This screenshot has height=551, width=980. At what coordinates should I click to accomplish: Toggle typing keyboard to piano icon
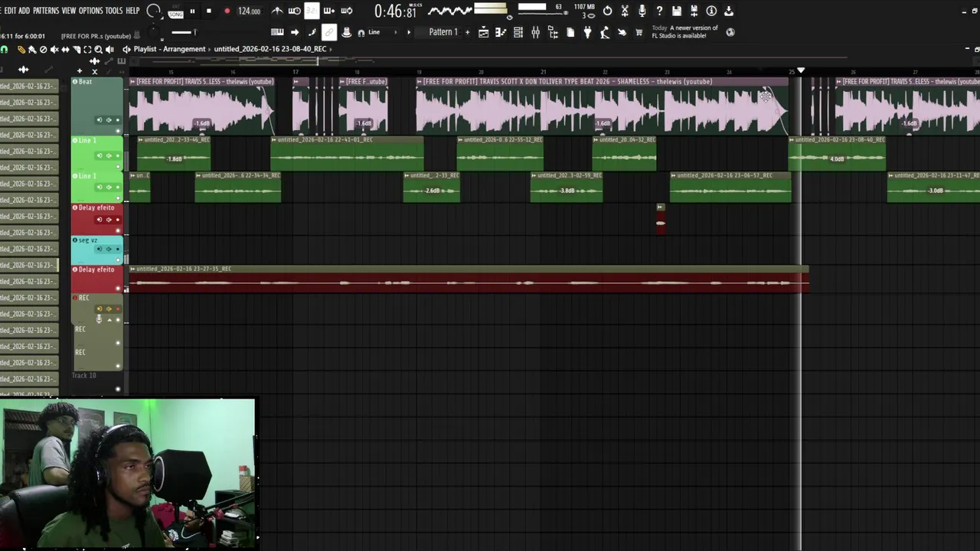click(277, 32)
